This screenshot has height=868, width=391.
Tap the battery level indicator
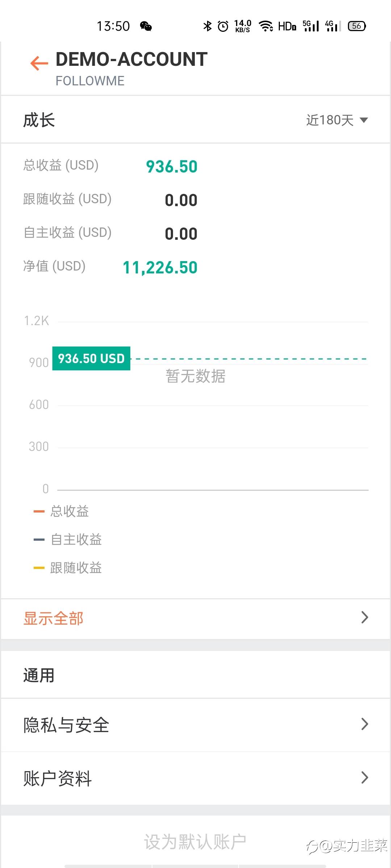click(x=357, y=26)
